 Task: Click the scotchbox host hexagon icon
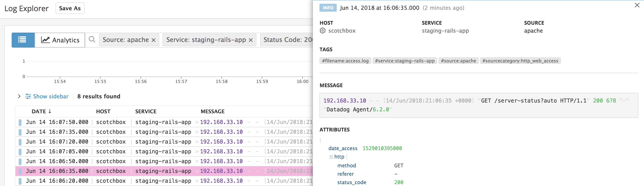323,31
